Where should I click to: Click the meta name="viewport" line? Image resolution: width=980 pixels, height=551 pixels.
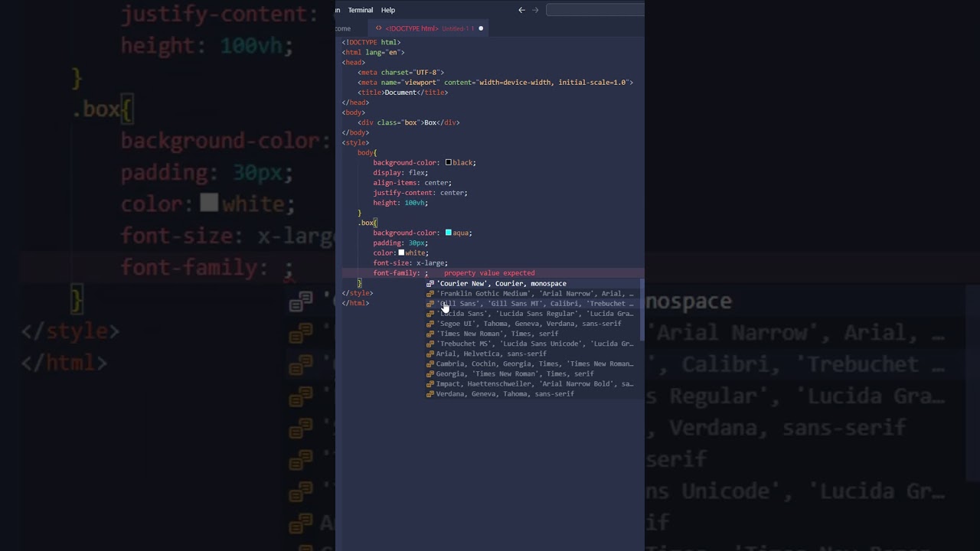[x=495, y=83]
